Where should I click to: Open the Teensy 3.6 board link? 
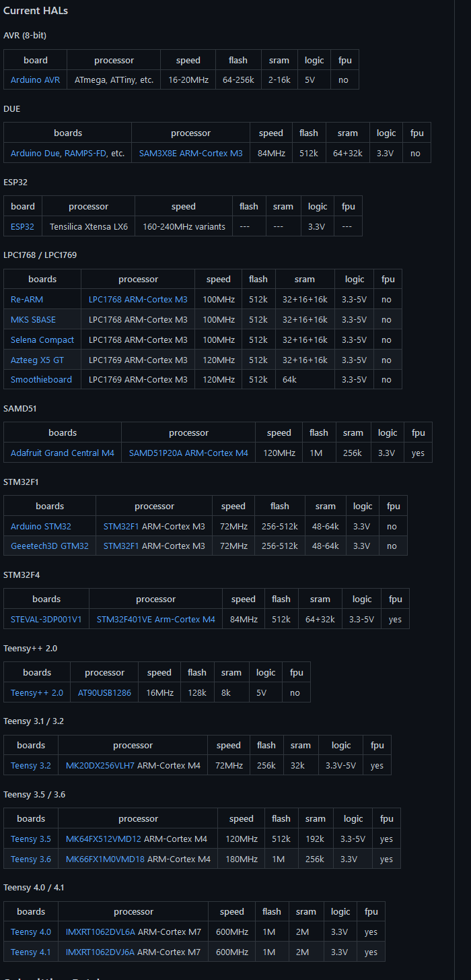coord(31,859)
